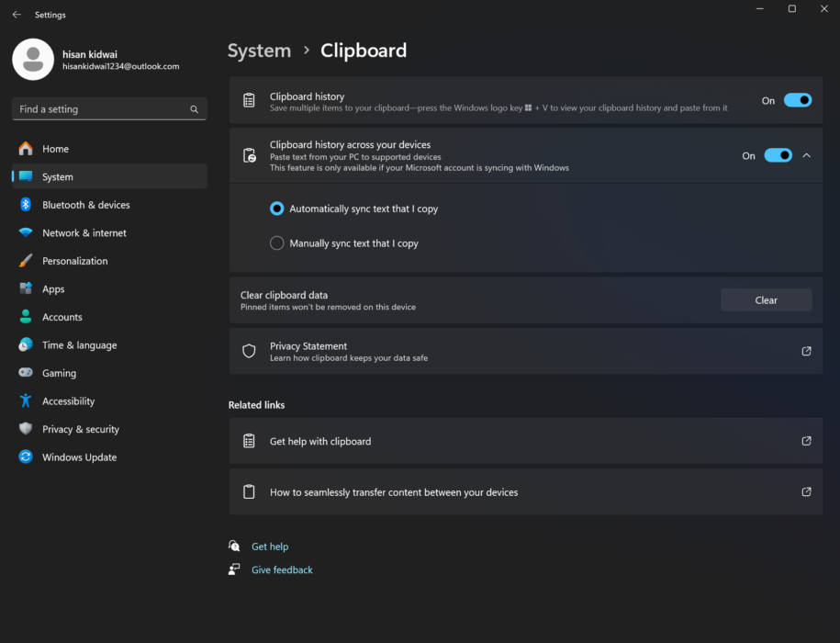Screen dimensions: 840x643
Task: Open the Gaming settings section
Action: pyautogui.click(x=58, y=372)
